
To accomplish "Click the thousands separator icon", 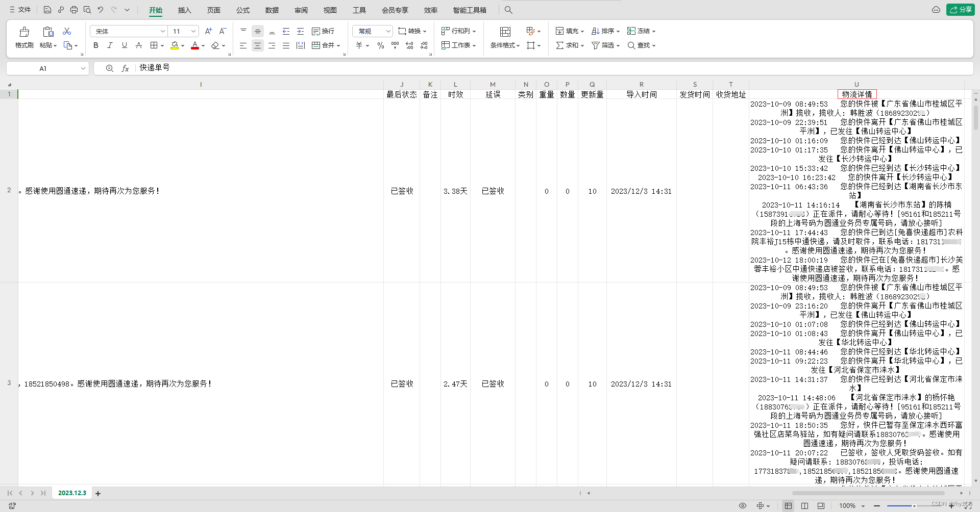I will 395,45.
